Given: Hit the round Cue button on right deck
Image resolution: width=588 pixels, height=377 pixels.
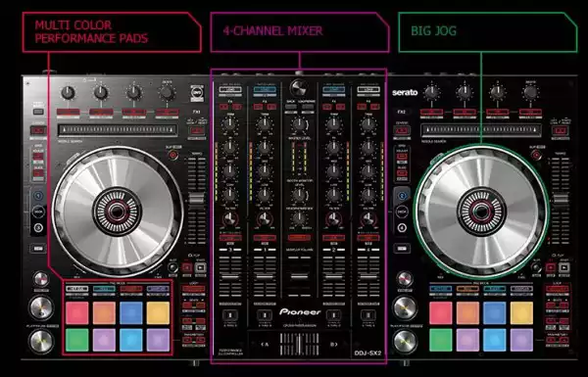Looking at the screenshot, I should tap(404, 307).
